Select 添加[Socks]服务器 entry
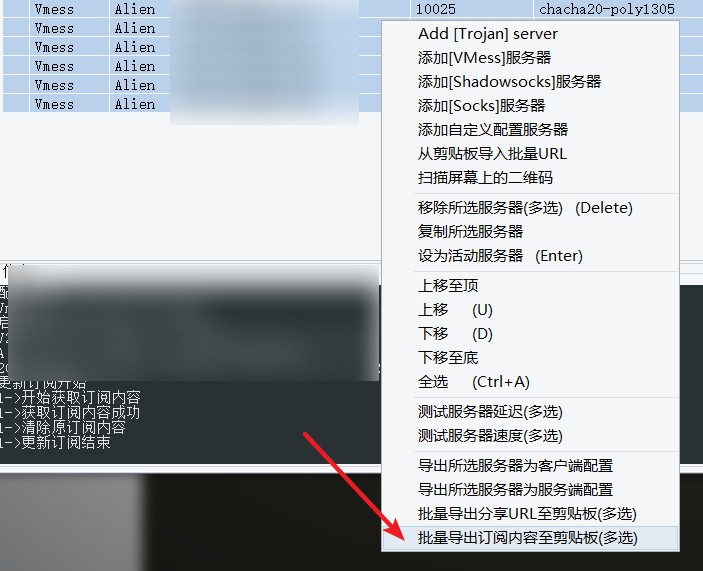This screenshot has width=703, height=571. pos(530,106)
